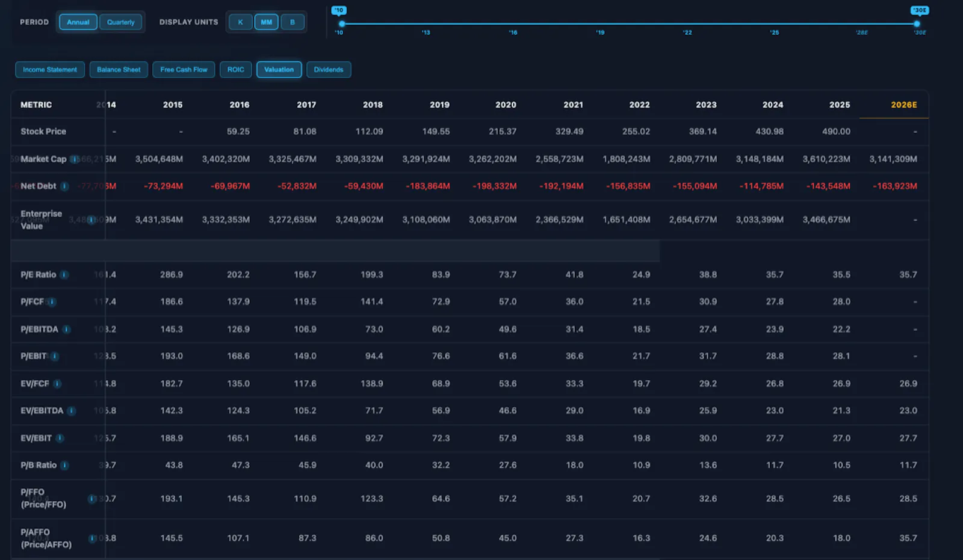Click the 2022 enterprise value 1,651,408M

(x=626, y=220)
